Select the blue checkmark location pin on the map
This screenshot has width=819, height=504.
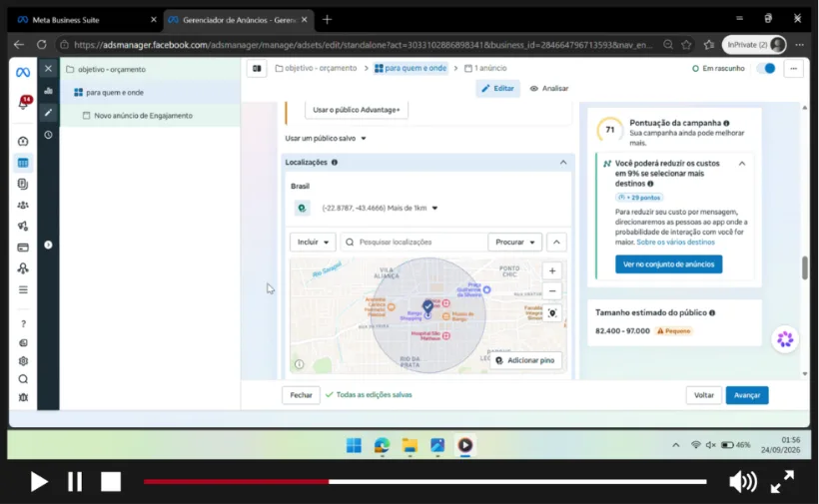(x=427, y=305)
